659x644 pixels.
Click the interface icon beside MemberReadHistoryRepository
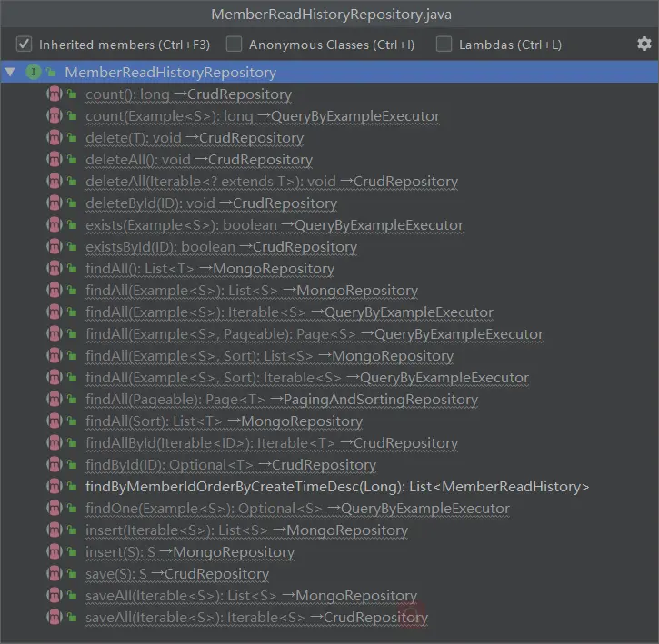tap(34, 73)
